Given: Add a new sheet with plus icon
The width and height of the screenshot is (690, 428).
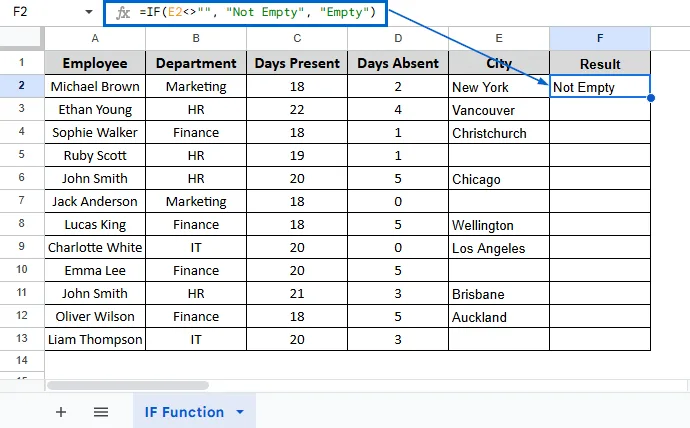Looking at the screenshot, I should pyautogui.click(x=61, y=412).
